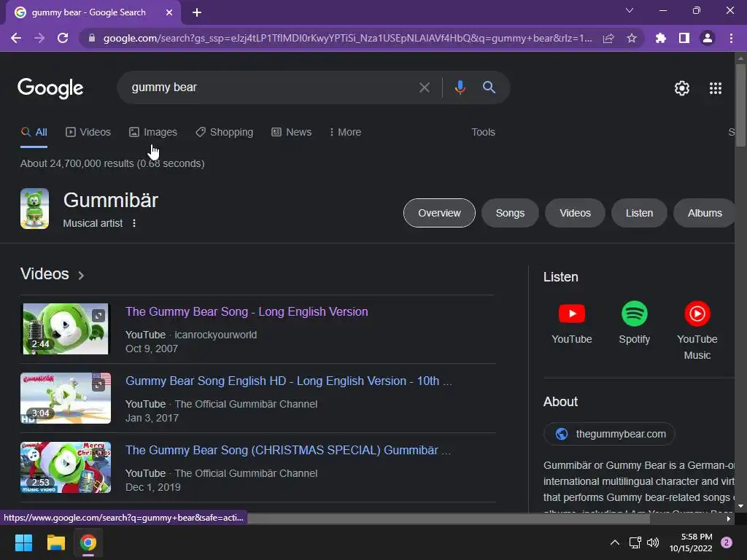Expand the More search categories menu
This screenshot has height=560, width=747.
point(345,133)
